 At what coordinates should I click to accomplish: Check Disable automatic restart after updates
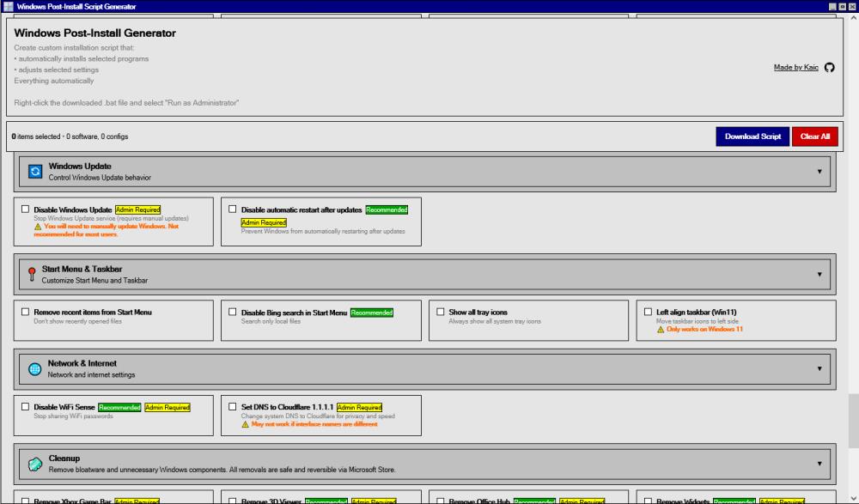click(232, 209)
